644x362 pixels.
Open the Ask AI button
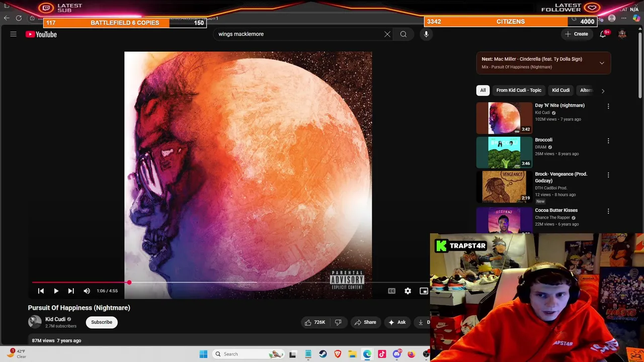coord(396,322)
